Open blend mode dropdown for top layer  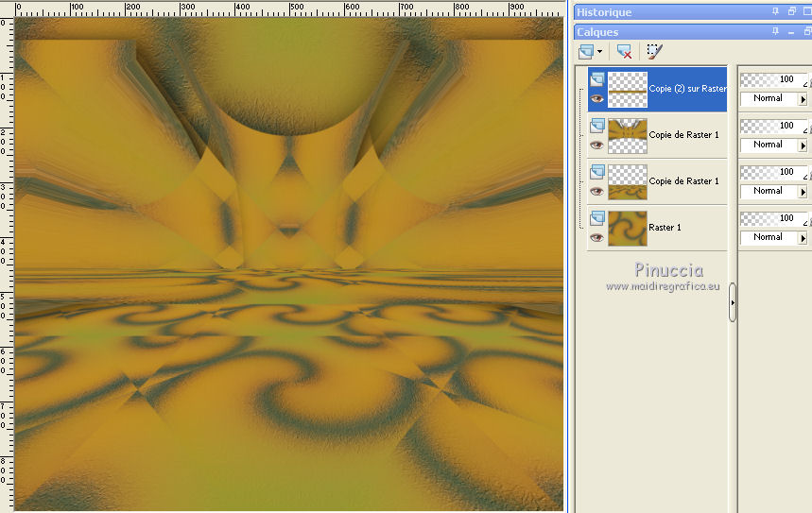(x=803, y=98)
